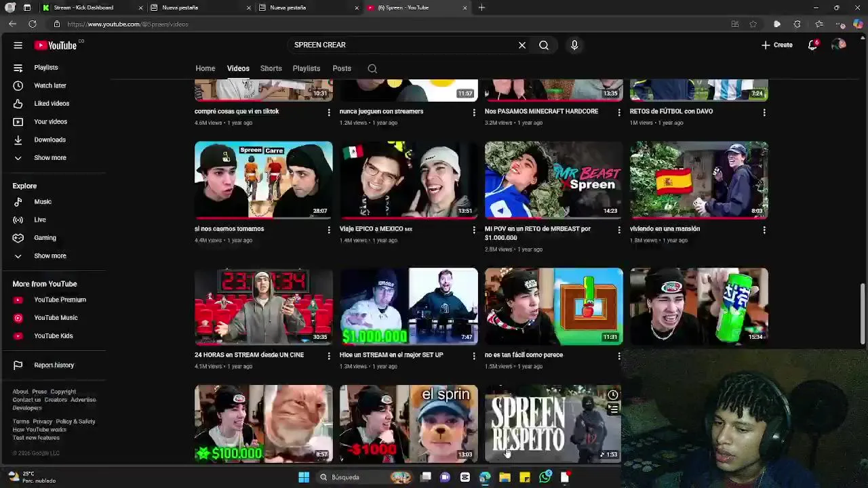Open a new browser tab with plus
The width and height of the screenshot is (868, 488).
coord(481,7)
